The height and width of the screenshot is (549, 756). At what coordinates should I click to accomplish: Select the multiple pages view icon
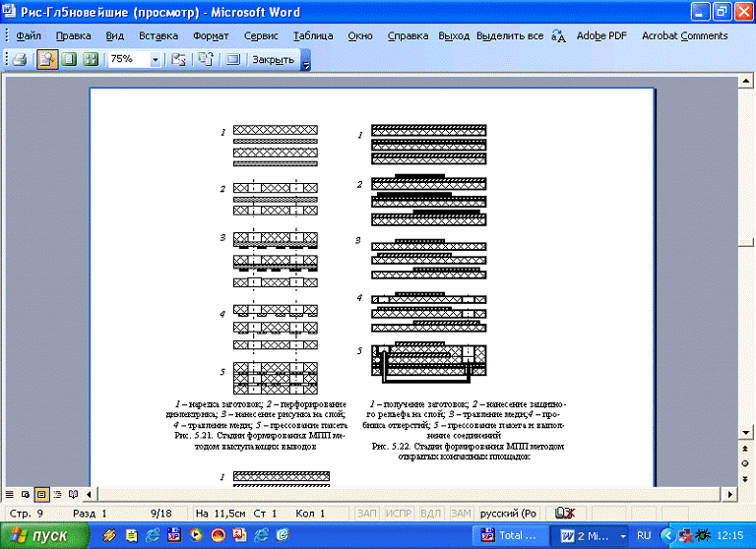(x=91, y=60)
